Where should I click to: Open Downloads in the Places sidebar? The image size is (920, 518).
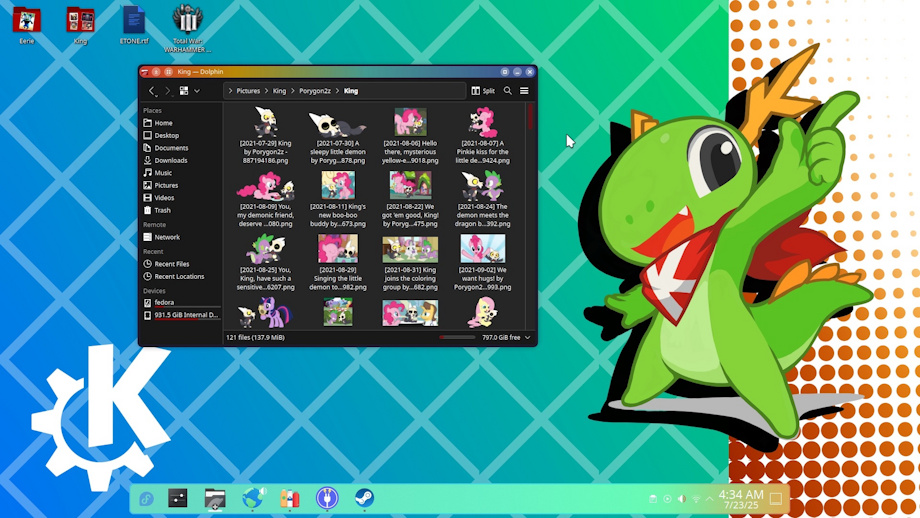point(170,160)
